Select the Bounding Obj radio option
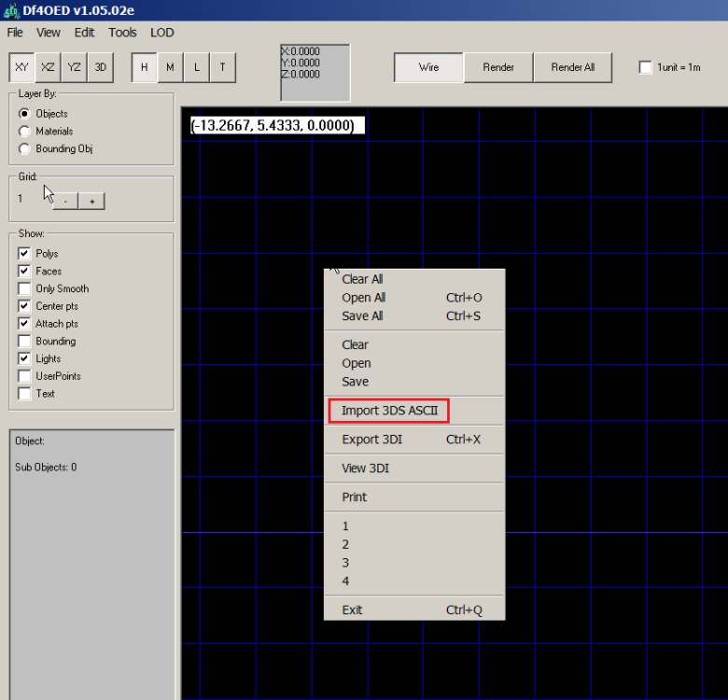This screenshot has height=700, width=728. (x=24, y=149)
